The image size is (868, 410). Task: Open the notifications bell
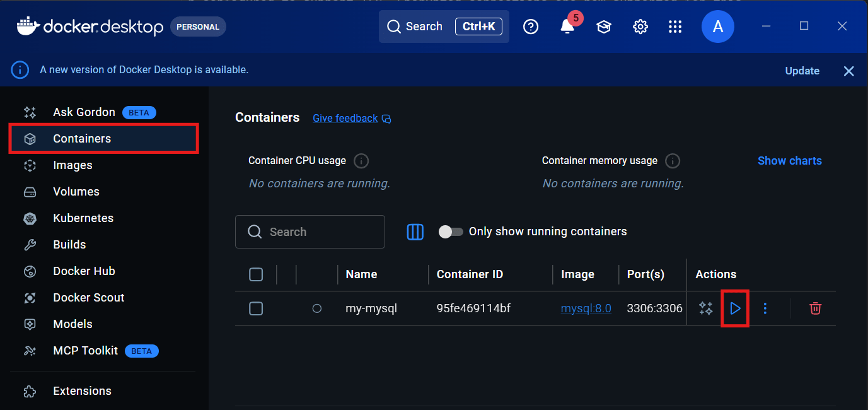567,26
